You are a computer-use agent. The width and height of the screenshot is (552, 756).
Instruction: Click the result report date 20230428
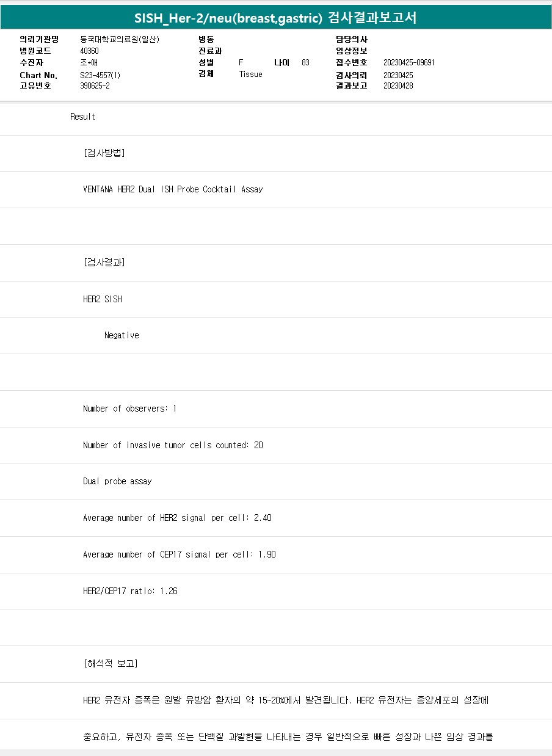pos(398,86)
